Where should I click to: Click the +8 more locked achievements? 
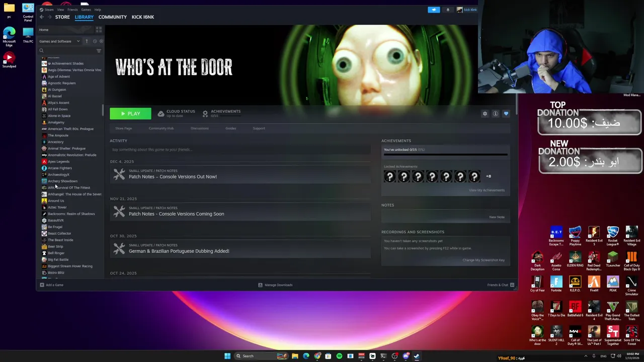(x=488, y=176)
